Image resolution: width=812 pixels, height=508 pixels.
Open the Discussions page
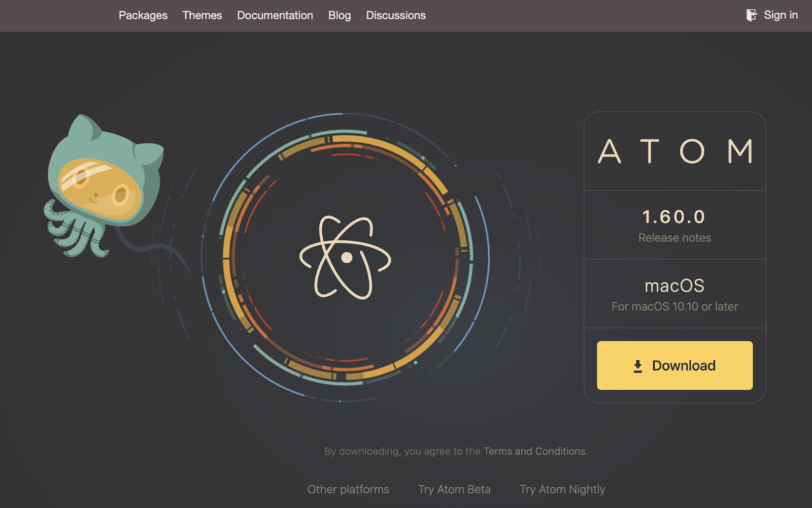click(395, 15)
